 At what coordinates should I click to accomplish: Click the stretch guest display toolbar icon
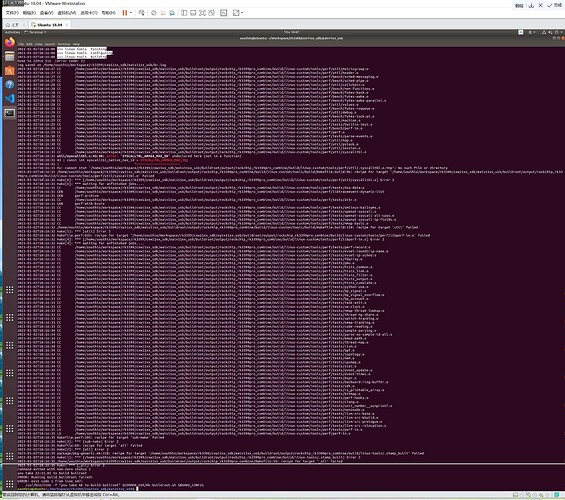point(236,13)
